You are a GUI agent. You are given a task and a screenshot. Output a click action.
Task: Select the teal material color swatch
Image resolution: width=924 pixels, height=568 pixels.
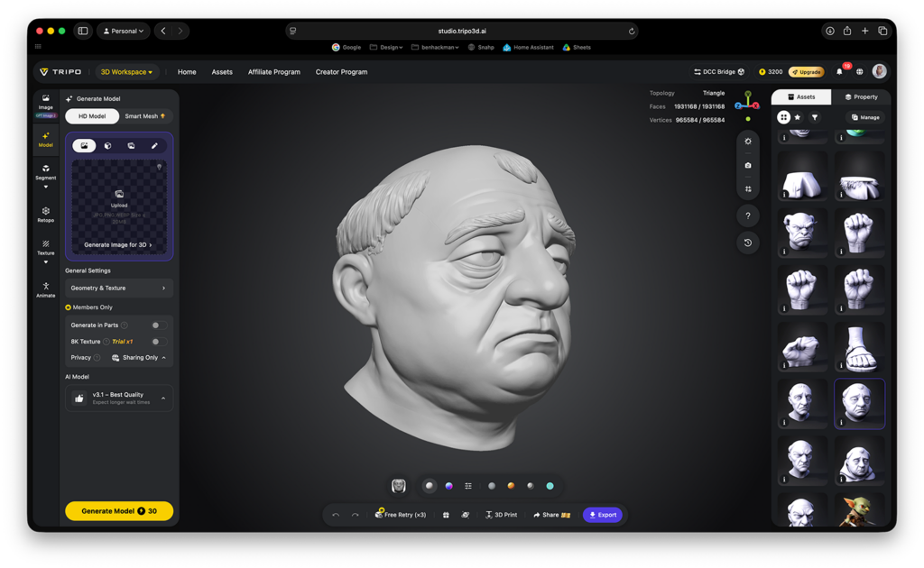pyautogui.click(x=550, y=486)
